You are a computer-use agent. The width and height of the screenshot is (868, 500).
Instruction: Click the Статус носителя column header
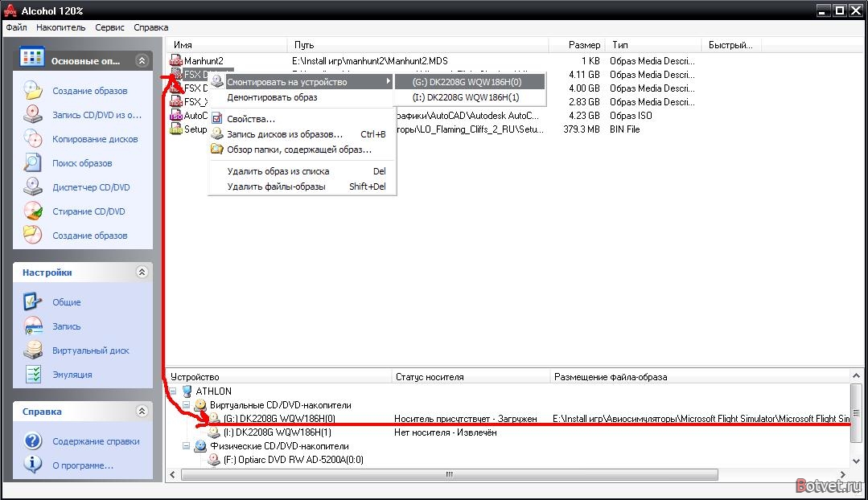pyautogui.click(x=471, y=377)
